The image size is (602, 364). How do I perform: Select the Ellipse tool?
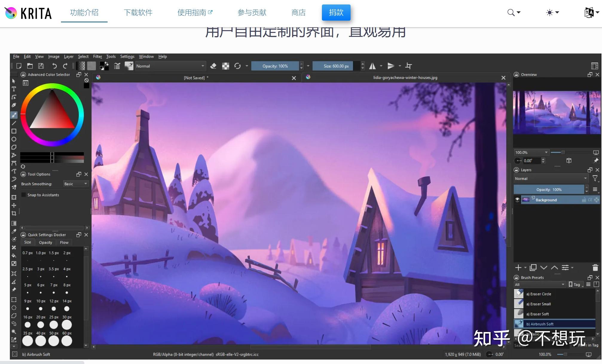point(14,139)
